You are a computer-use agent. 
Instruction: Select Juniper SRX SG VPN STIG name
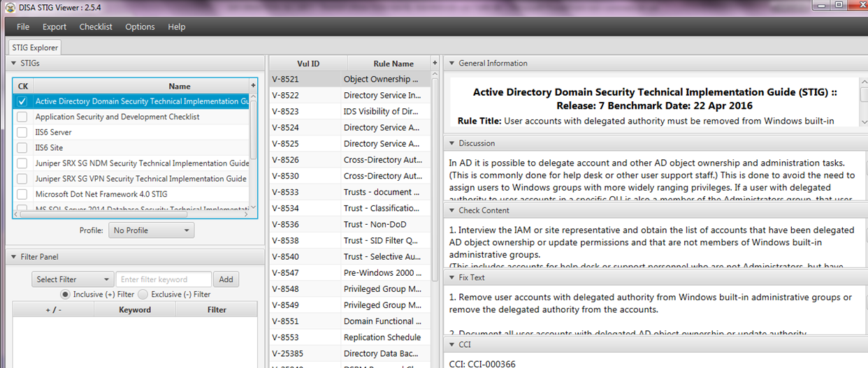[x=140, y=178]
